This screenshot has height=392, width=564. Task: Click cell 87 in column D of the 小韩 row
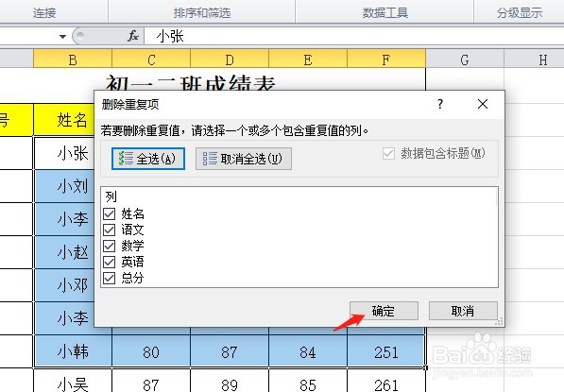pos(230,351)
